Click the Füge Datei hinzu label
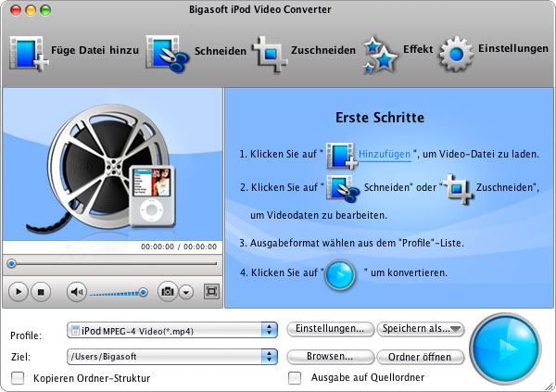Viewport: 556px width, 392px height. tap(95, 50)
